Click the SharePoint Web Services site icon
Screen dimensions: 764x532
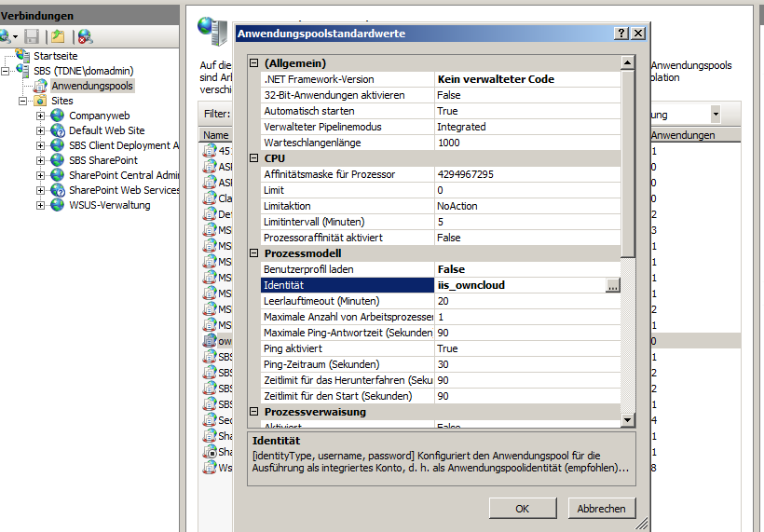58,190
